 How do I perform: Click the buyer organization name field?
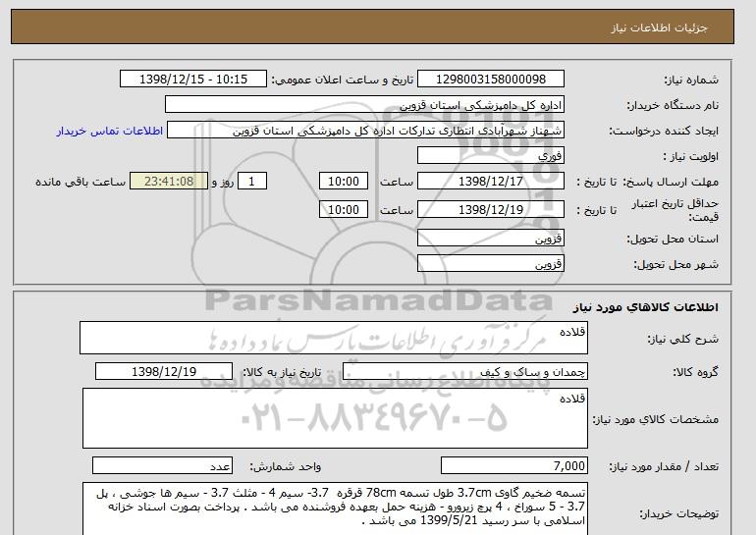[364, 105]
